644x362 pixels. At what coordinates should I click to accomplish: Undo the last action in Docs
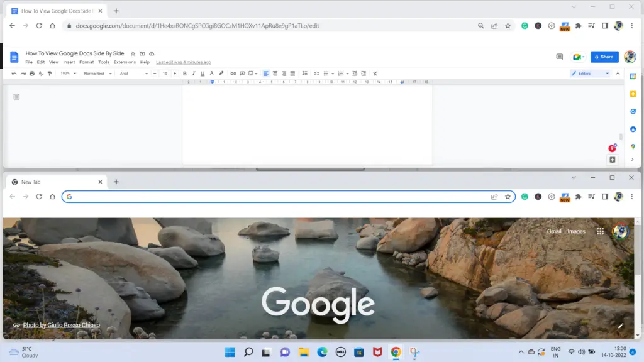[x=14, y=74]
